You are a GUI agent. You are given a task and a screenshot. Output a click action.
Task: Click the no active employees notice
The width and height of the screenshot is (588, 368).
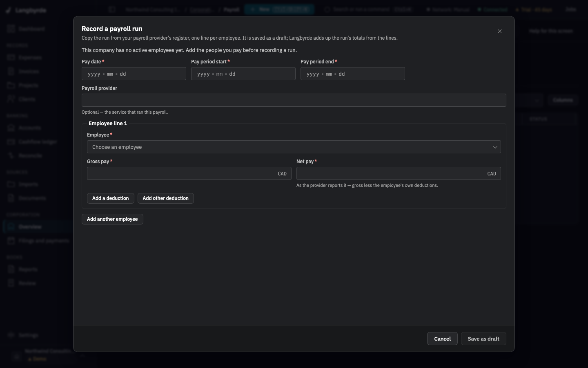tap(189, 50)
